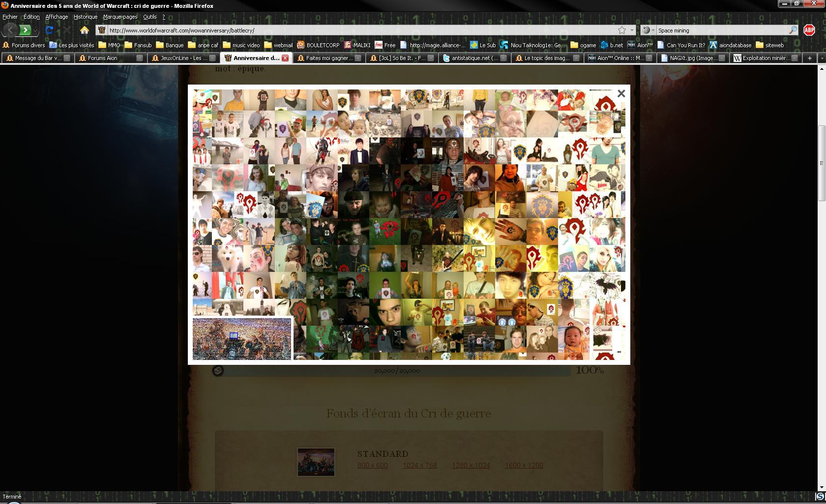Open the Outils menu
Viewport: 826px width, 504px height.
pos(150,17)
